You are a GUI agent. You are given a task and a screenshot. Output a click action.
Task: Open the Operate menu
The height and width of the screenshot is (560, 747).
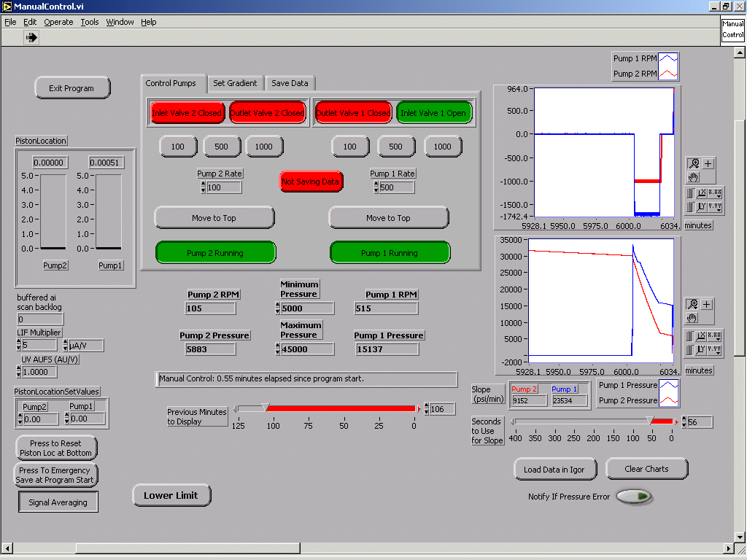[x=58, y=22]
